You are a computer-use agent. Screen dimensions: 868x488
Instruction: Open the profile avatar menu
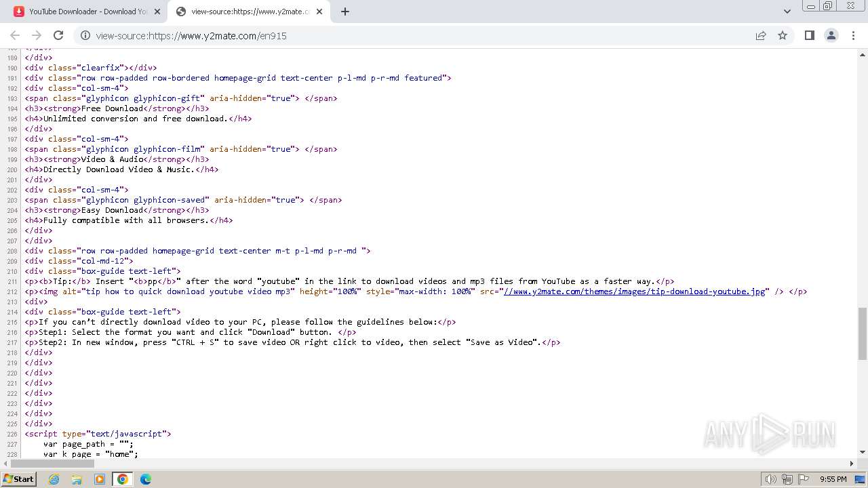(x=831, y=35)
